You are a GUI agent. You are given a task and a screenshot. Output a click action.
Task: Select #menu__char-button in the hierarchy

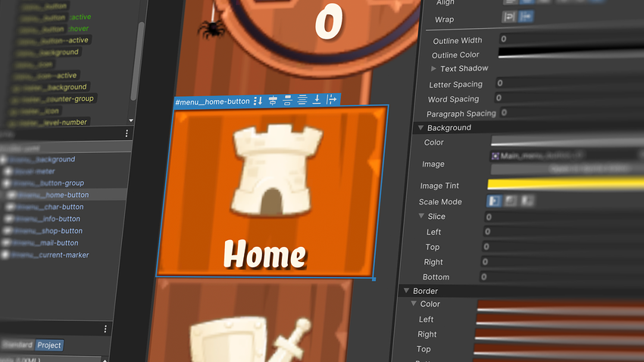49,207
